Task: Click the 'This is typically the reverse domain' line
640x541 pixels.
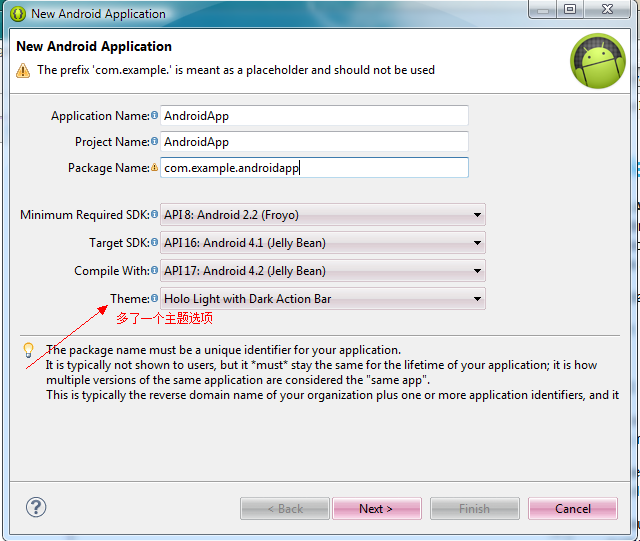Action: (332, 395)
